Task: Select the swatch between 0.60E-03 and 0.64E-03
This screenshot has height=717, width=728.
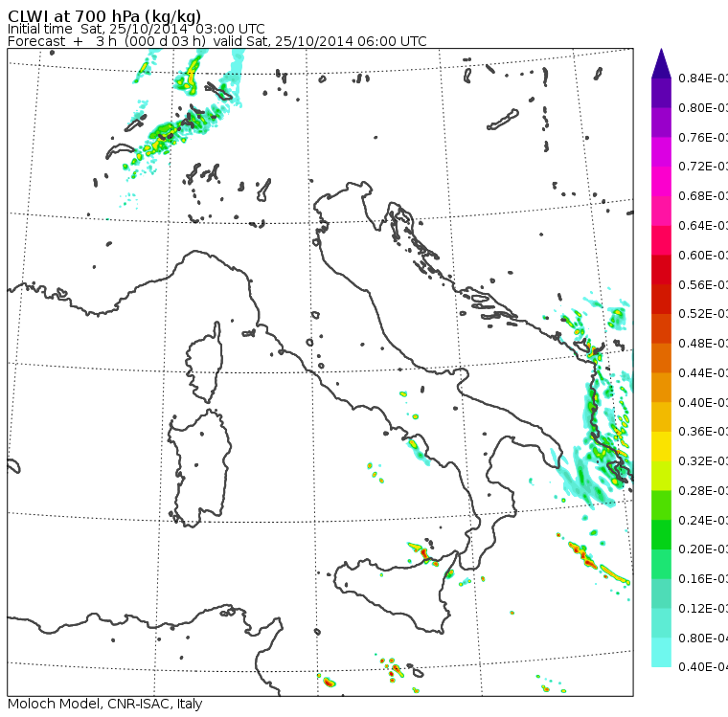Action: click(x=661, y=240)
